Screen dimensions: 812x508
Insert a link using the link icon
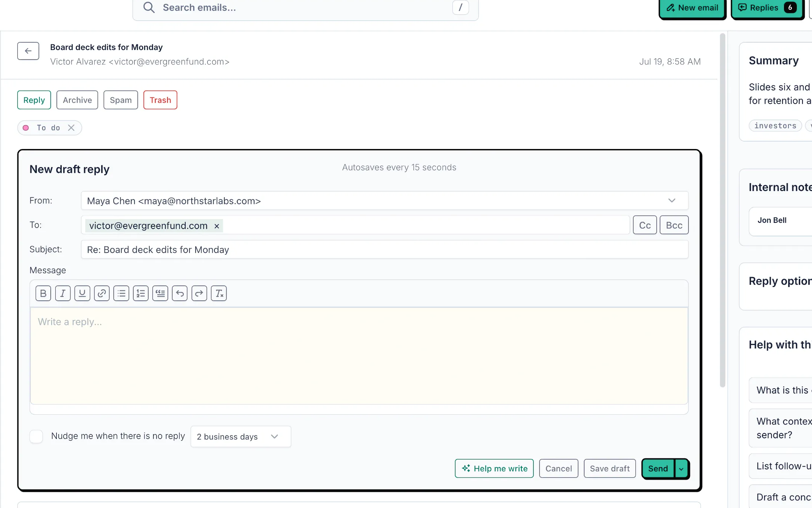[102, 293]
